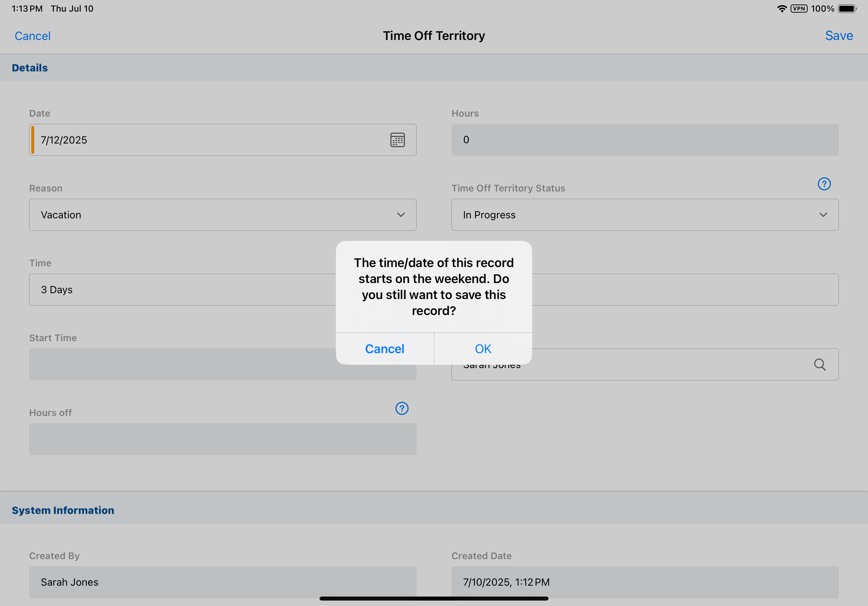Open the Date calendar picker icon
The image size is (868, 606).
click(397, 140)
